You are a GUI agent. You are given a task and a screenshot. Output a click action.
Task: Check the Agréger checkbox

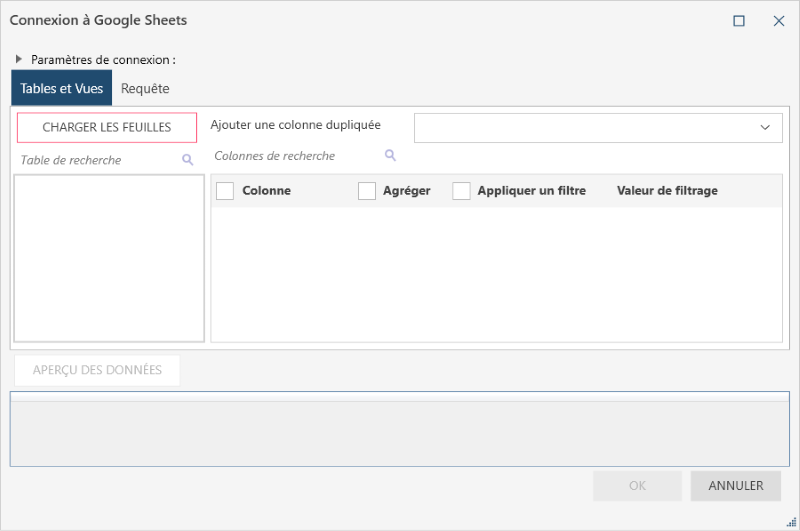point(367,191)
